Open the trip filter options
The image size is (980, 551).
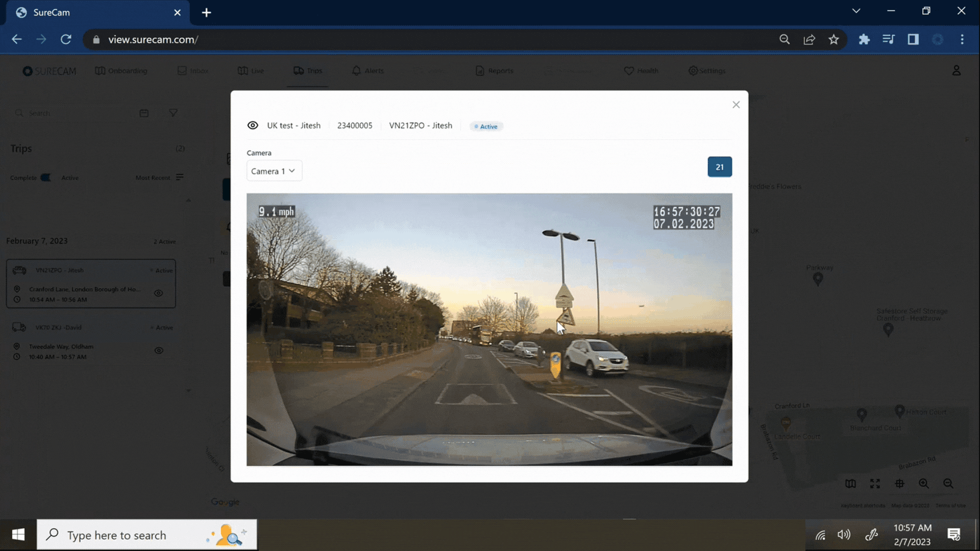point(174,113)
